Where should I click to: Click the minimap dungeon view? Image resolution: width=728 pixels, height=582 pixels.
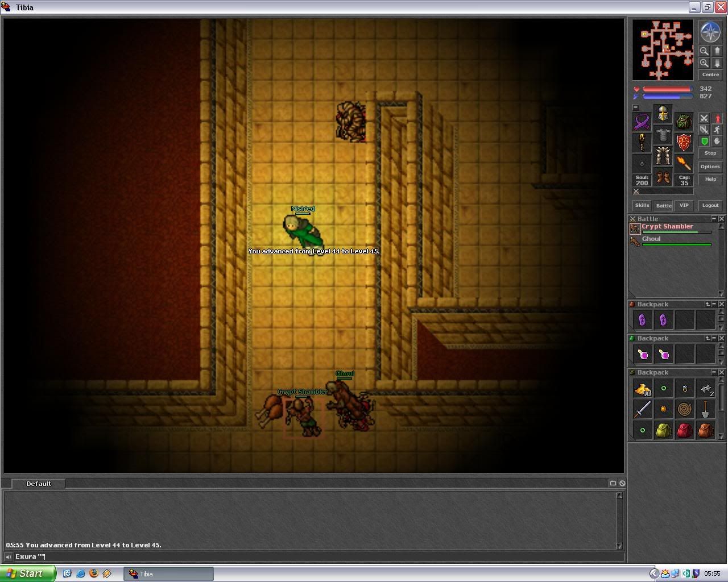point(663,50)
